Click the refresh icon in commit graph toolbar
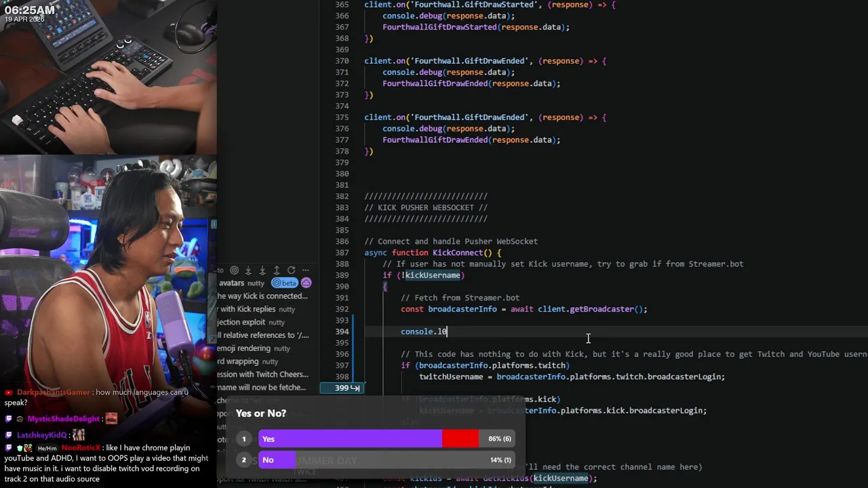This screenshot has height=488, width=868. pyautogui.click(x=292, y=270)
